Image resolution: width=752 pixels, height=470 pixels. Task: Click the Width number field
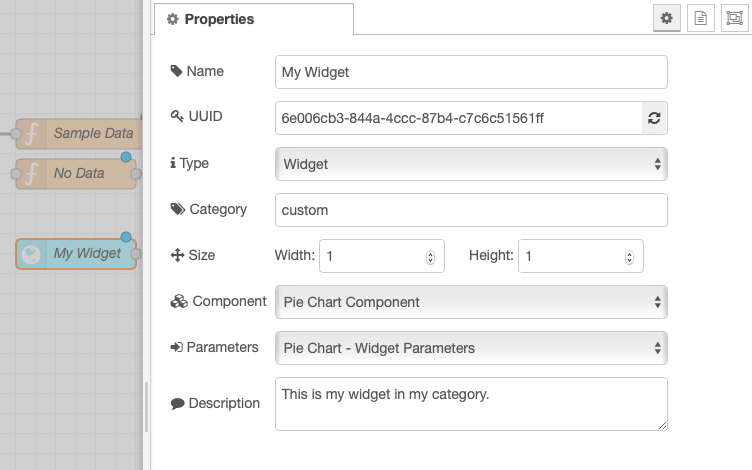382,256
